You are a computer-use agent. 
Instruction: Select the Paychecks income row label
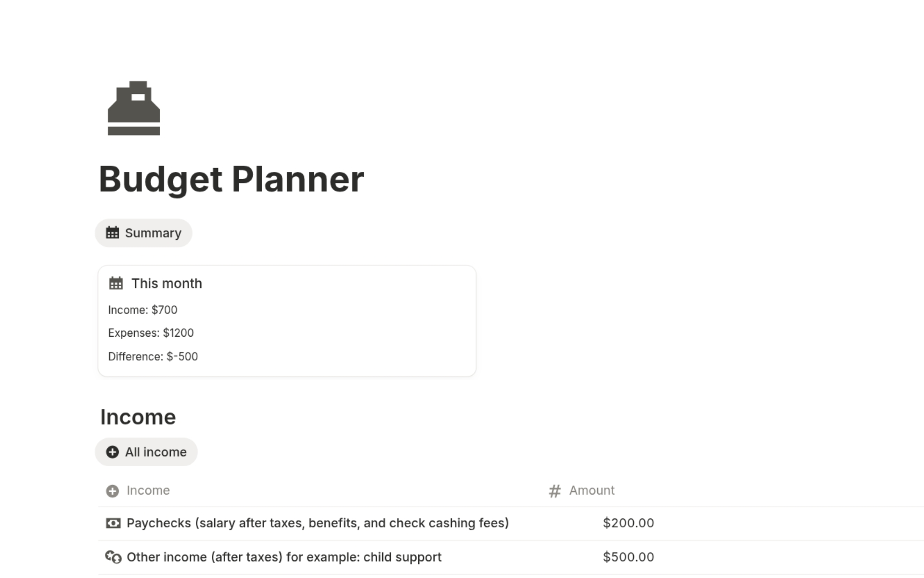click(x=318, y=523)
